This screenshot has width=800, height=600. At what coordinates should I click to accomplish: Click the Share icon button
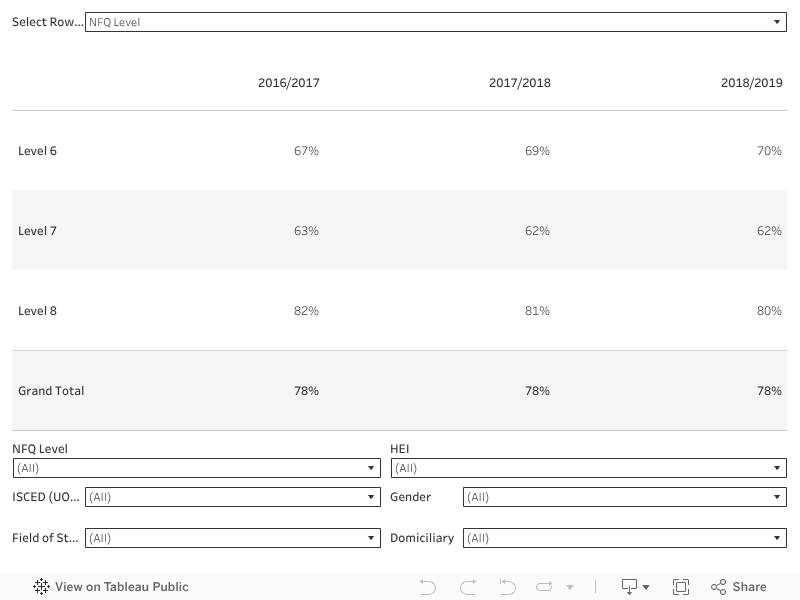[x=739, y=587]
